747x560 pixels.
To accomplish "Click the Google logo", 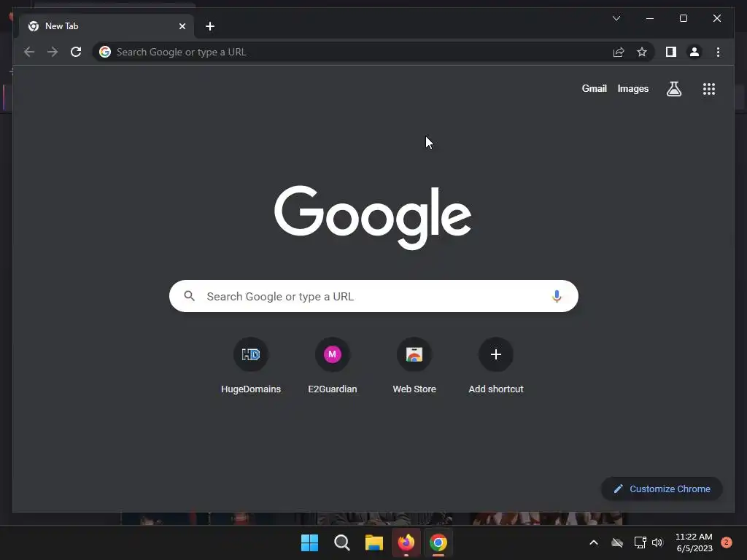I will 373,217.
